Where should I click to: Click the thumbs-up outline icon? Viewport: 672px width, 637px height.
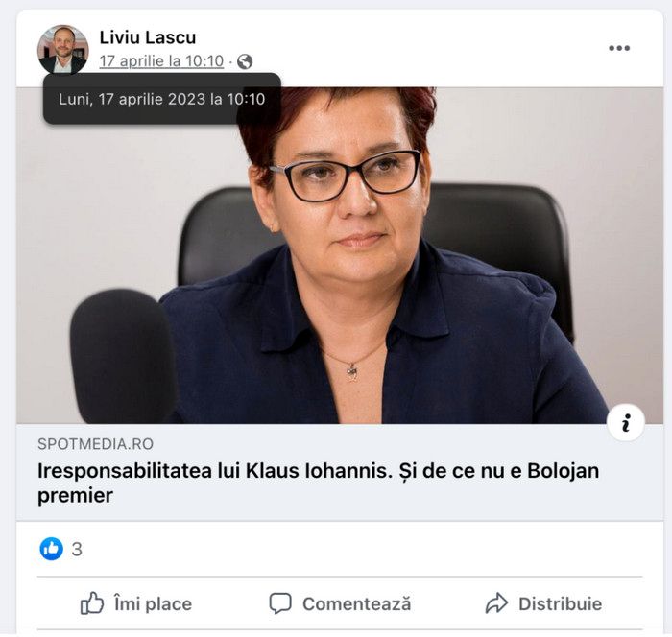pyautogui.click(x=92, y=603)
